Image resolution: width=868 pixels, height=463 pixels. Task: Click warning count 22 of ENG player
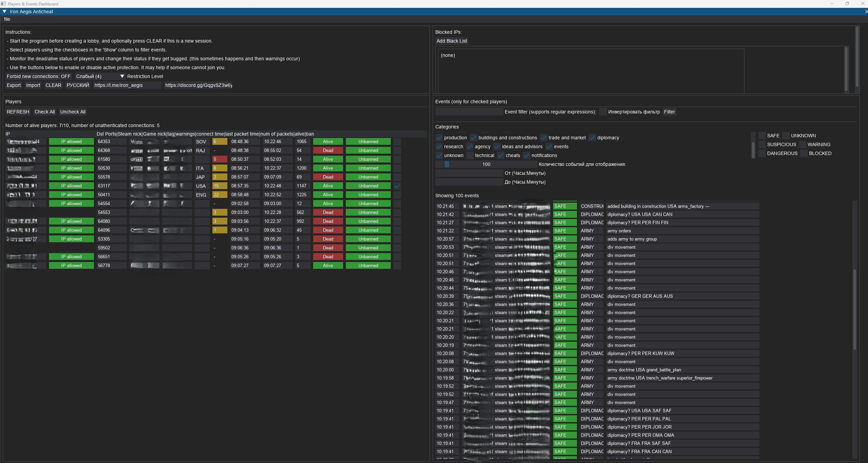click(x=220, y=195)
